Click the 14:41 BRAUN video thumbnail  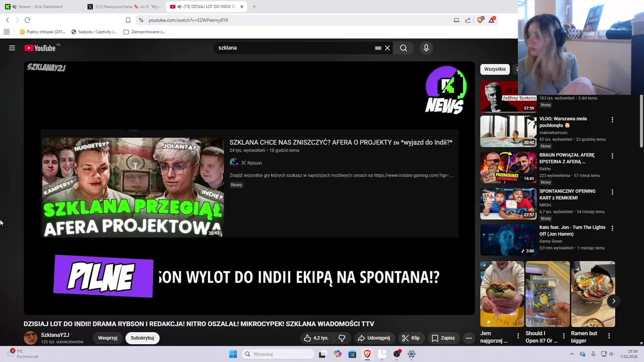[508, 167]
